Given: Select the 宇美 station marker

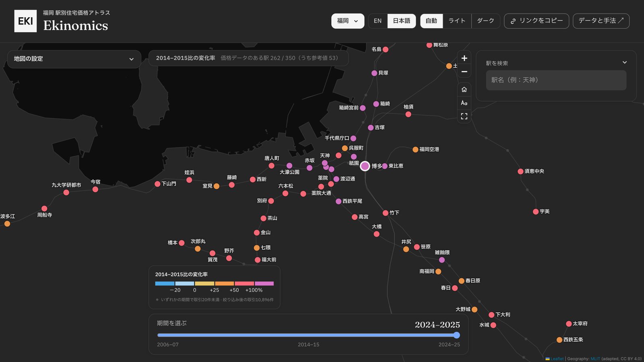Looking at the screenshot, I should (536, 212).
